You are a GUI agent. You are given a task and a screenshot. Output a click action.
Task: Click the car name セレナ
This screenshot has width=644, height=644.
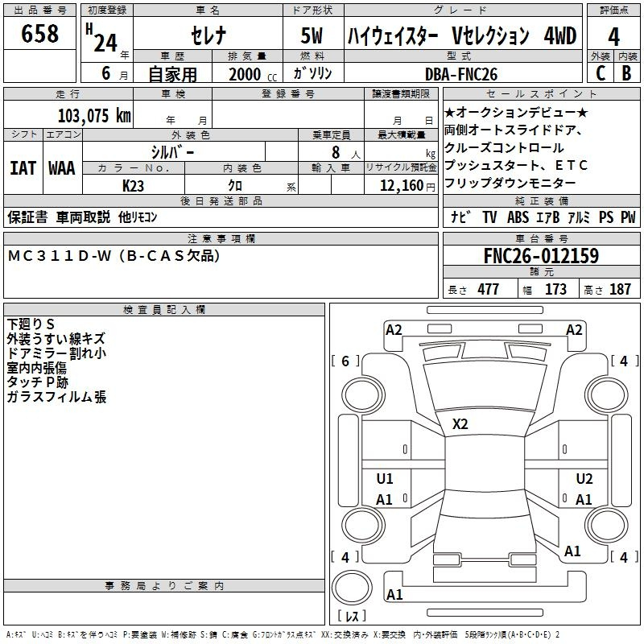point(208,35)
